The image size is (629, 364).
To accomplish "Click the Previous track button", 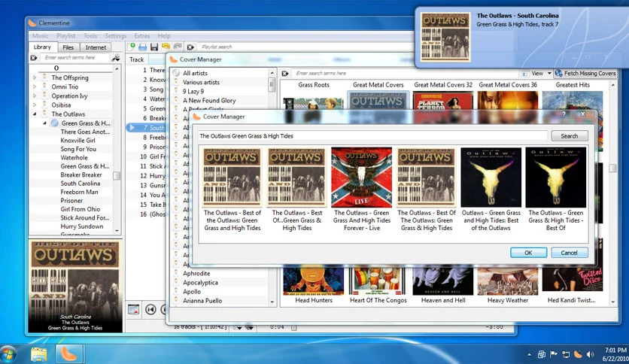I will tap(150, 310).
